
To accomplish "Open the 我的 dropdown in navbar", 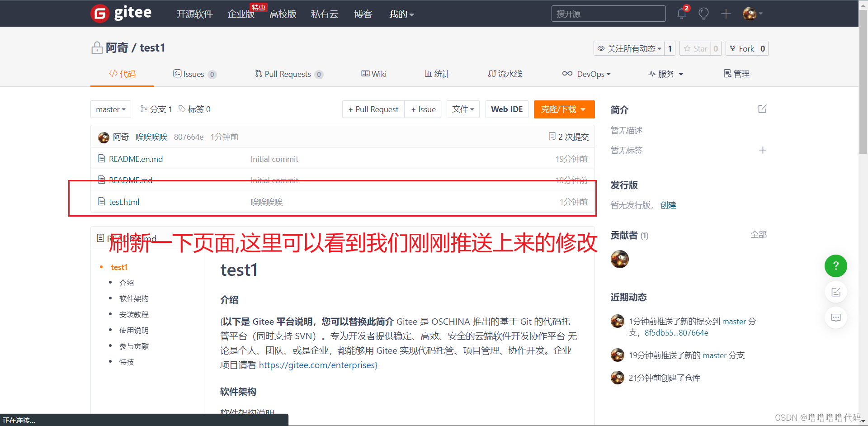I will point(401,14).
